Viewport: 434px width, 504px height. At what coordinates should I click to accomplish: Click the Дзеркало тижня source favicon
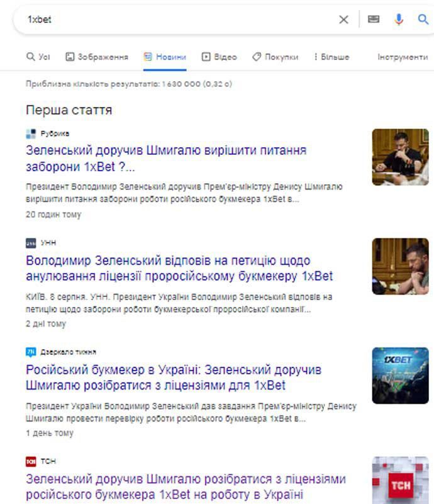click(31, 352)
